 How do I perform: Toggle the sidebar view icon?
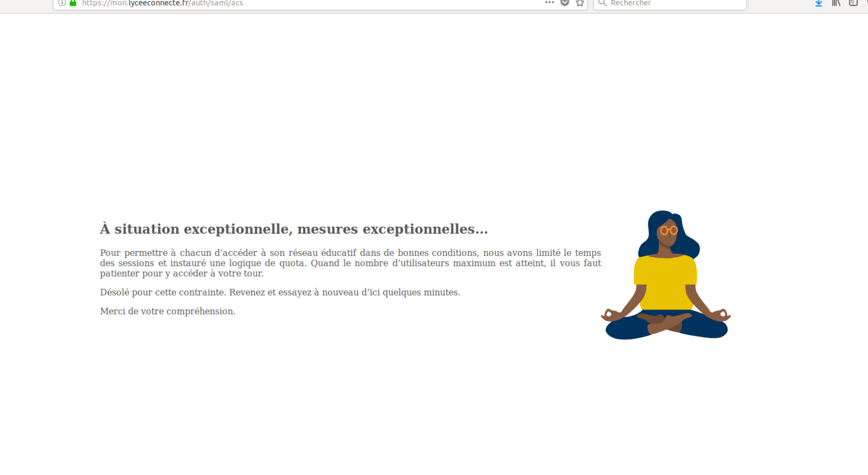[853, 3]
